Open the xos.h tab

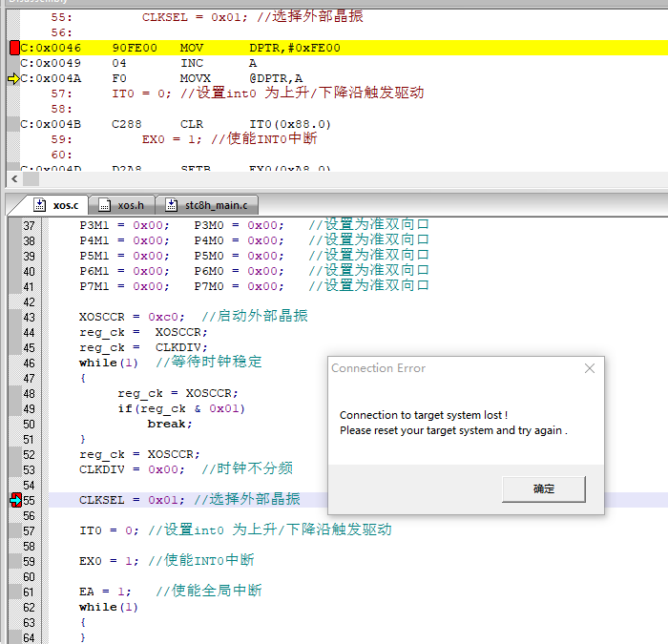click(x=131, y=205)
